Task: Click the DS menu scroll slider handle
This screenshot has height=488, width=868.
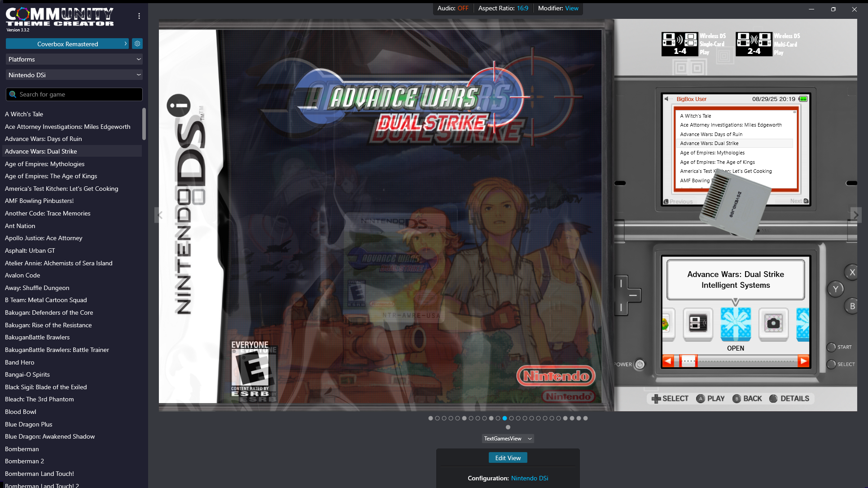Action: (688, 361)
